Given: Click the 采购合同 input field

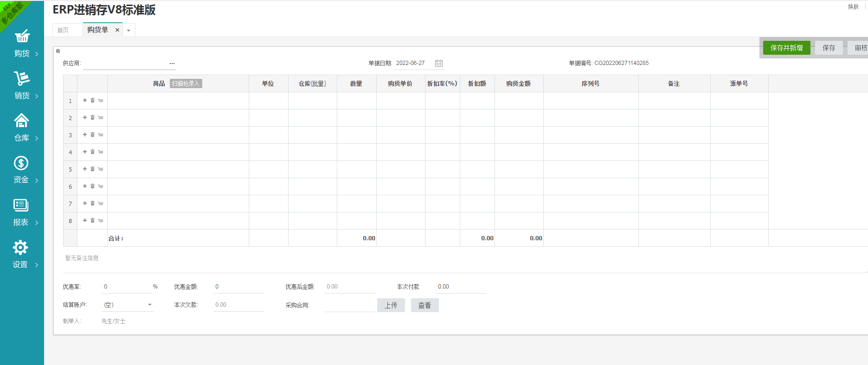Looking at the screenshot, I should [x=350, y=305].
